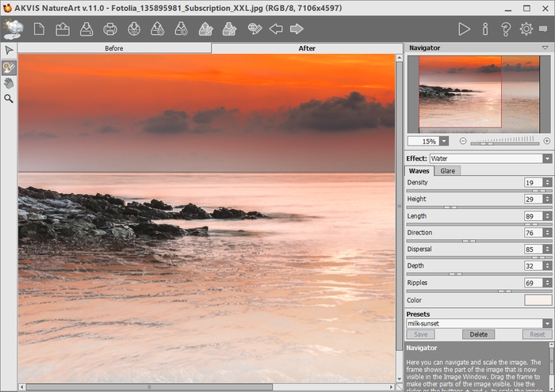Click the Direction value stepper arrows
The width and height of the screenshot is (555, 392).
(x=548, y=233)
